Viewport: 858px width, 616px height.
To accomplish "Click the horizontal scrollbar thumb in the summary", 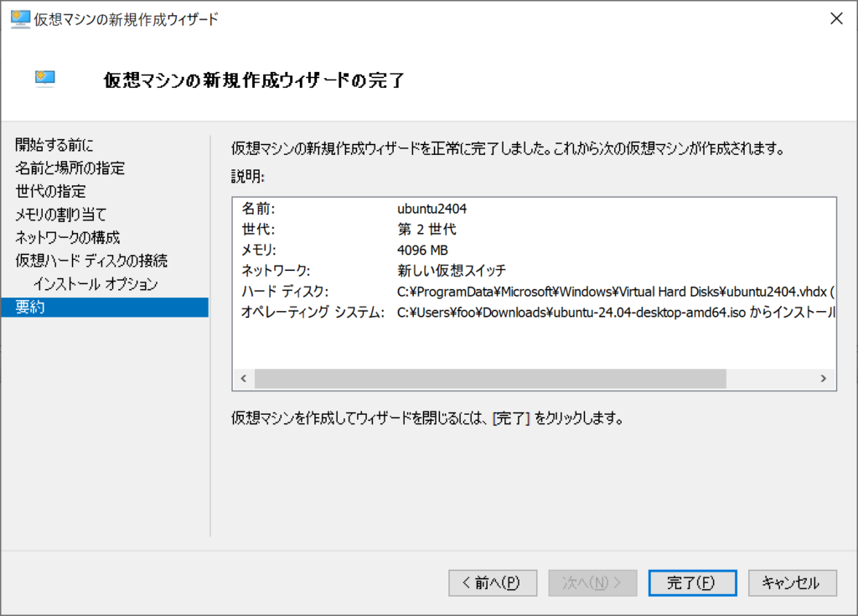I will tap(490, 379).
